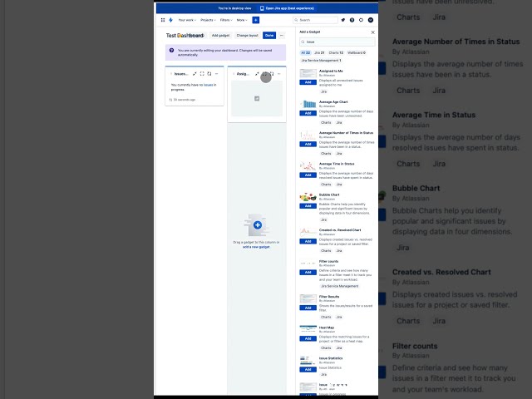Add the Filter Results gadget
Image resolution: width=532 pixels, height=399 pixels.
[x=308, y=308]
